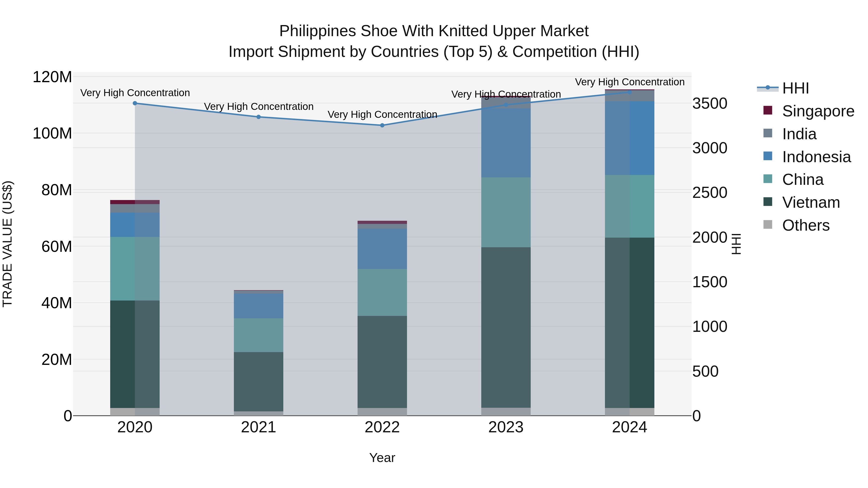Toggle Singapore series in the legend
The width and height of the screenshot is (868, 488).
point(809,111)
